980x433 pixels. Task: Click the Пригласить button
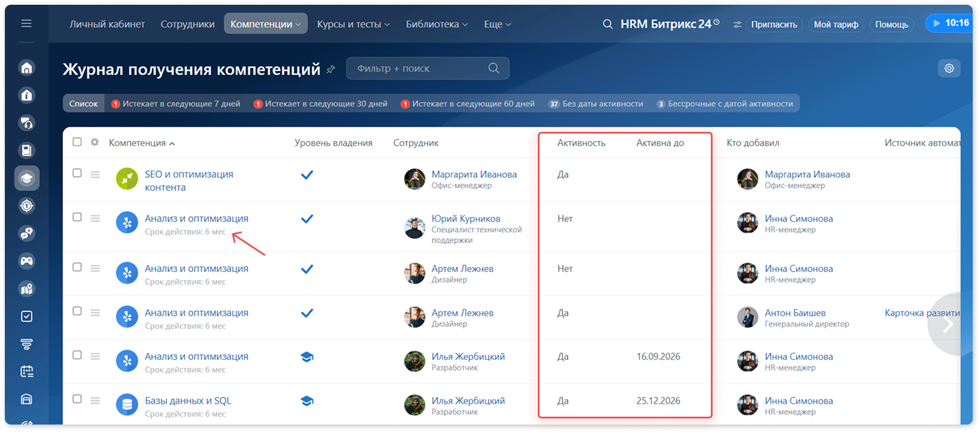click(x=774, y=24)
